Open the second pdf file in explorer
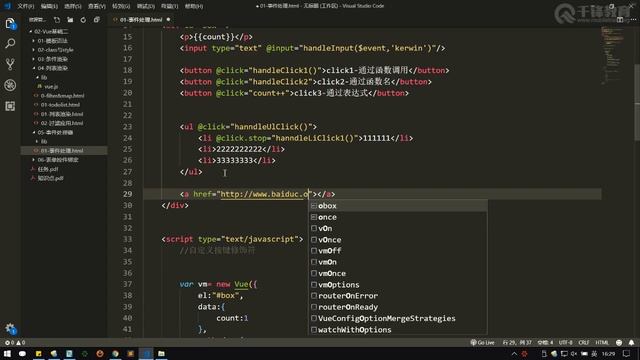The height and width of the screenshot is (360, 640). pyautogui.click(x=50, y=178)
